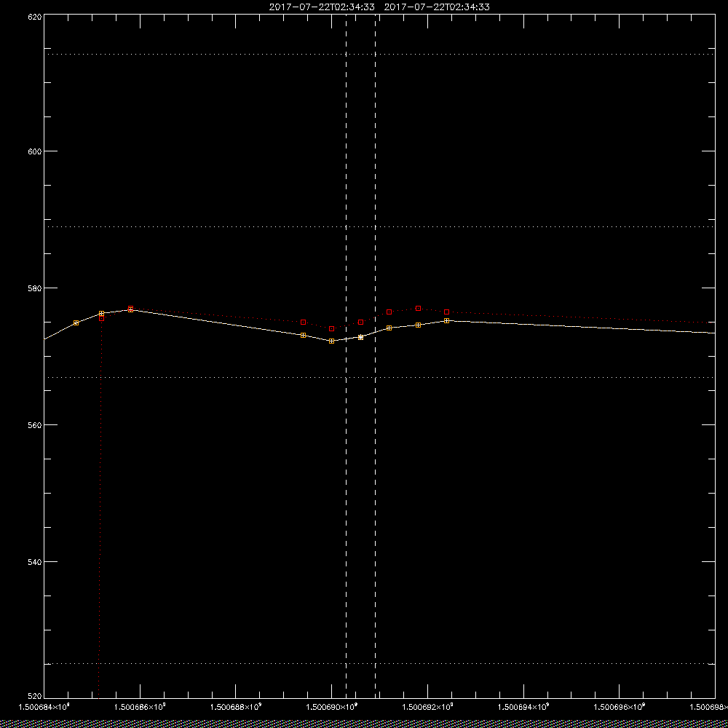This screenshot has width=728, height=728.
Task: Click the red dotted vertical drop line at left
Action: tap(100, 508)
